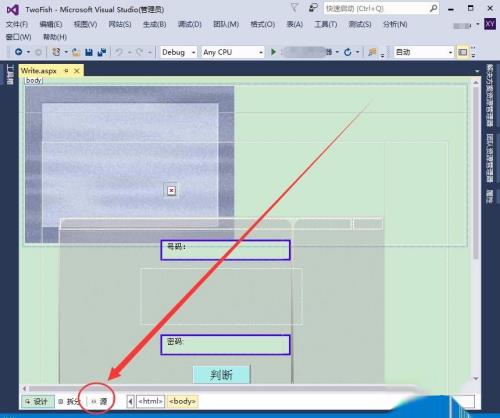The width and height of the screenshot is (500, 418).
Task: Click the Undo arrow icon
Action: point(119,52)
